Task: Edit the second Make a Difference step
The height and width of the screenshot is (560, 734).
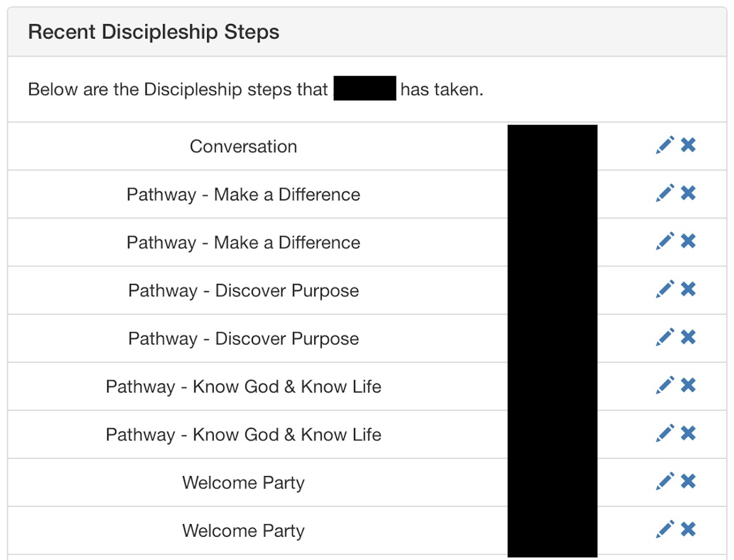Action: (x=665, y=241)
